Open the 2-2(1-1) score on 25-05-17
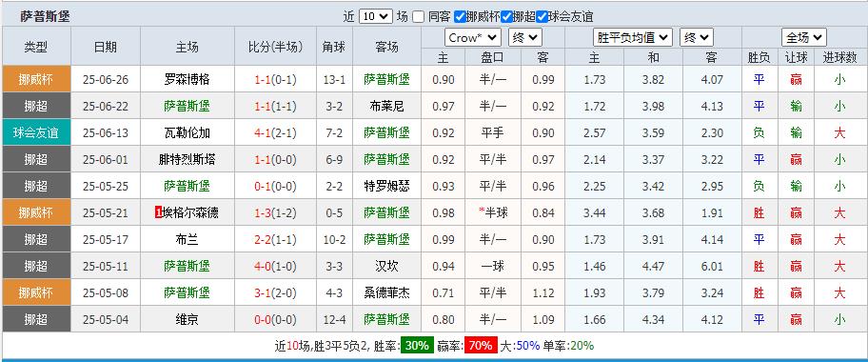 (275, 239)
